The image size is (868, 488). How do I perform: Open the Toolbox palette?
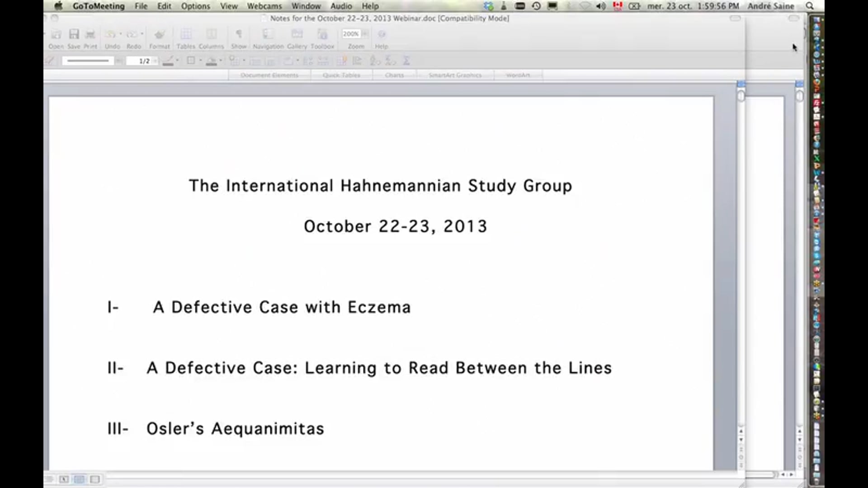(322, 34)
